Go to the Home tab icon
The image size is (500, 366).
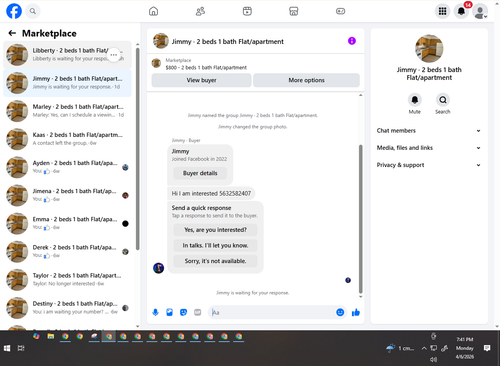tap(153, 11)
